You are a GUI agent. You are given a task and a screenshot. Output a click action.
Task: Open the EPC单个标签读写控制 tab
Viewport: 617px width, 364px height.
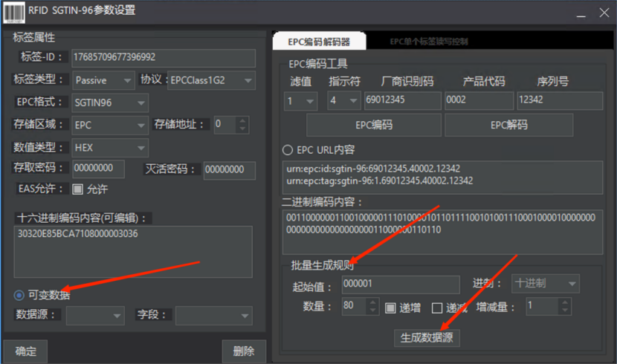tap(429, 42)
